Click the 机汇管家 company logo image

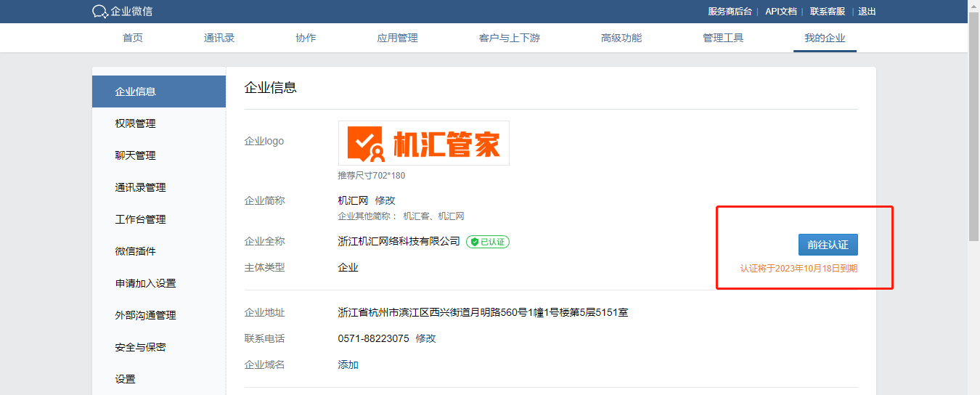click(424, 143)
